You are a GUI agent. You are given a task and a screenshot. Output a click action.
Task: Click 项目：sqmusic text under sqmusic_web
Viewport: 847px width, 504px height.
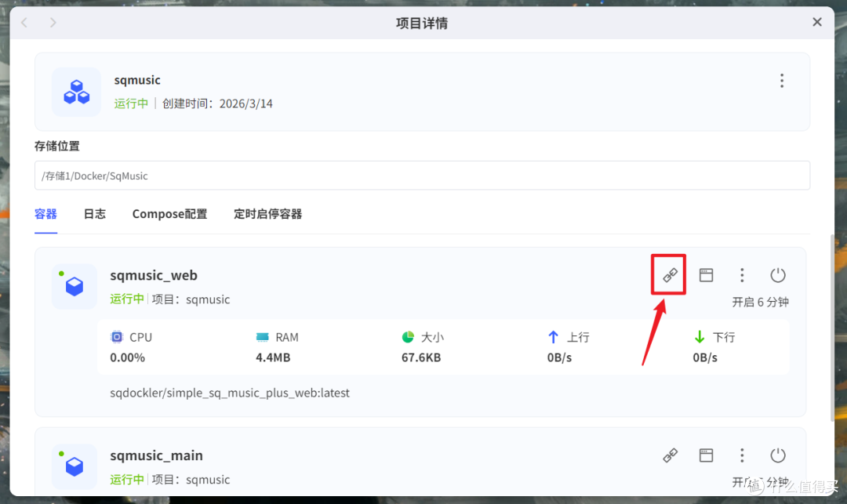click(191, 299)
